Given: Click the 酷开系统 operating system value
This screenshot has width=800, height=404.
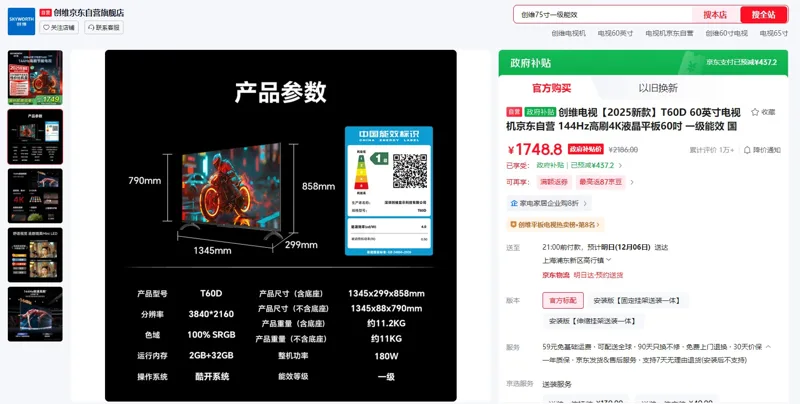Looking at the screenshot, I should [x=212, y=376].
